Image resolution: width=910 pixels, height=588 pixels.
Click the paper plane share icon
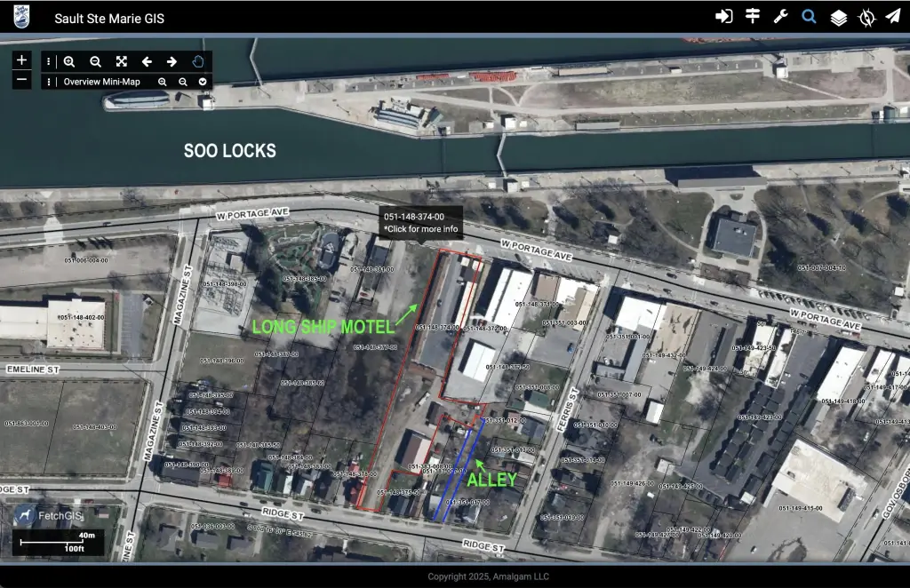point(892,17)
